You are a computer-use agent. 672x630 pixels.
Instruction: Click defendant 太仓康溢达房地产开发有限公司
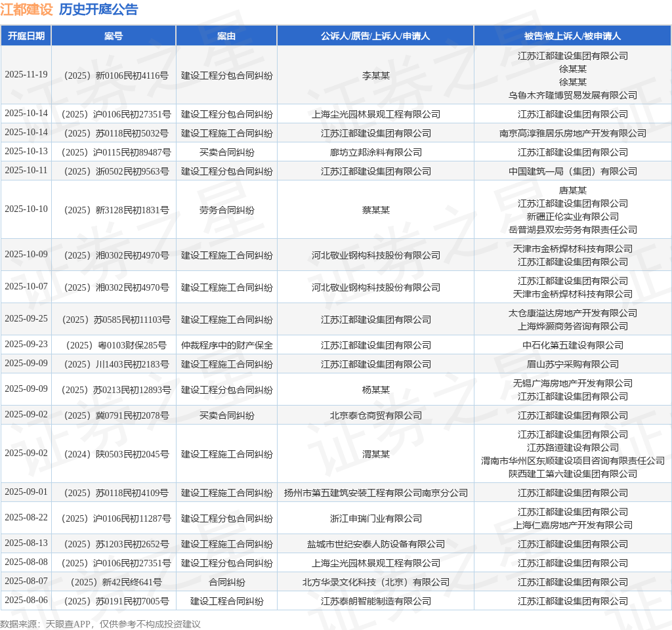click(572, 313)
